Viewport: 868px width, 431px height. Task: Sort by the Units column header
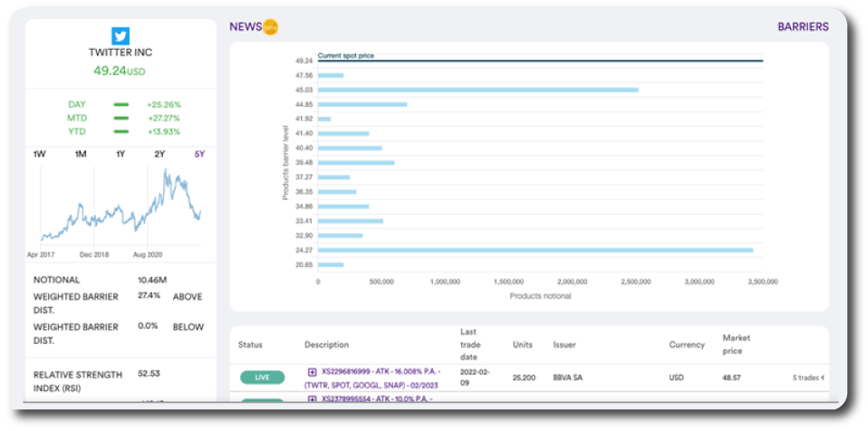523,345
